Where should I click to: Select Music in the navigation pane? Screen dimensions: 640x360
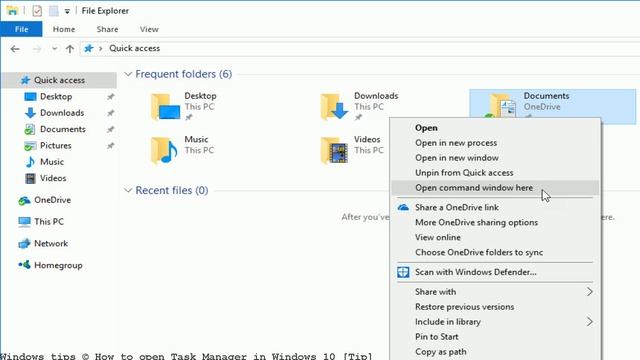[52, 162]
